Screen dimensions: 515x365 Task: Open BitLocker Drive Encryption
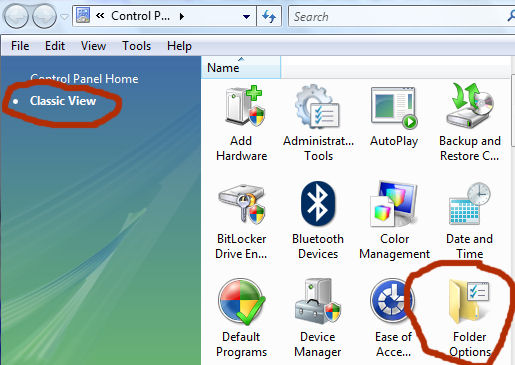241,221
